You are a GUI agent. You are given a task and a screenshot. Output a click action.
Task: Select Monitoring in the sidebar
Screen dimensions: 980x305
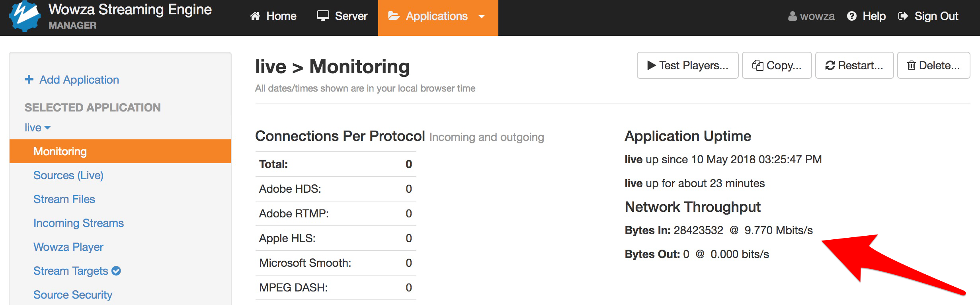click(60, 151)
